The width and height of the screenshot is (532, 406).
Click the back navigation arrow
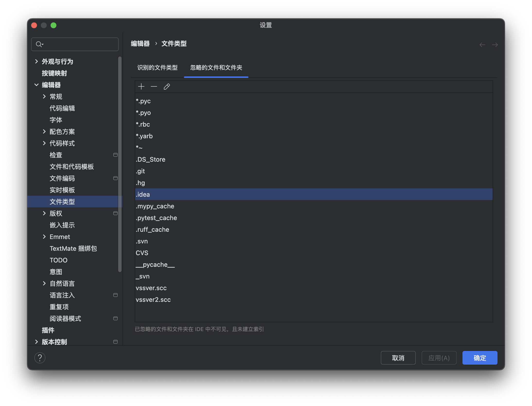[x=482, y=45]
